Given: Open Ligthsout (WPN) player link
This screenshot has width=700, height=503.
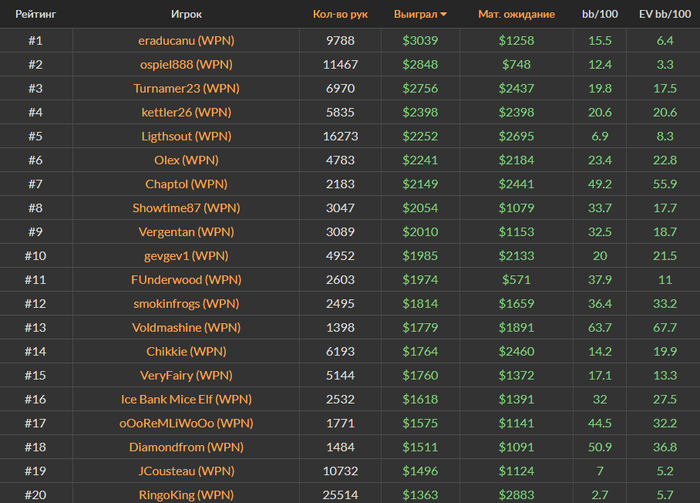Looking at the screenshot, I should coord(185,136).
